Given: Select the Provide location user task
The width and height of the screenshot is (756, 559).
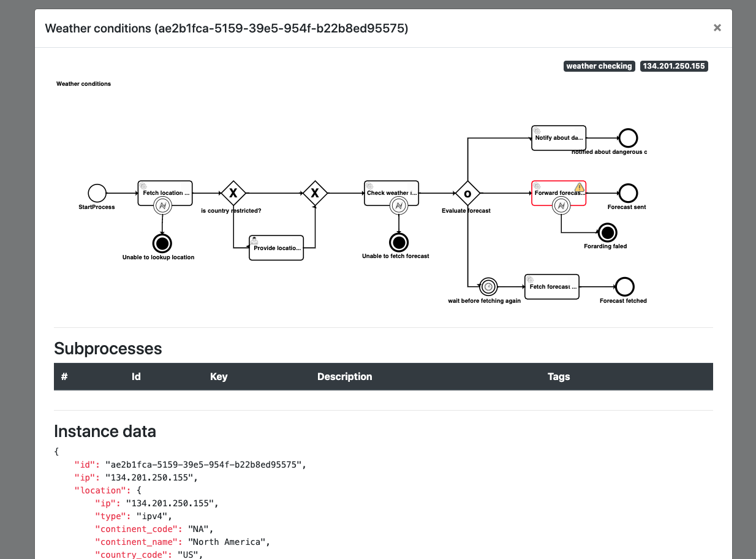Looking at the screenshot, I should point(276,248).
